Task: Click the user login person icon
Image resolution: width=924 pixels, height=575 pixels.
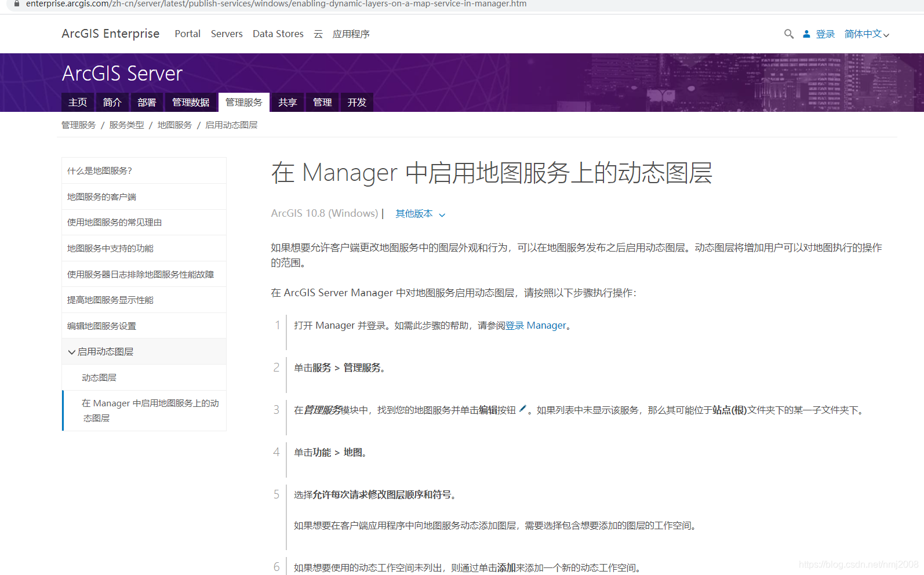Action: 806,34
